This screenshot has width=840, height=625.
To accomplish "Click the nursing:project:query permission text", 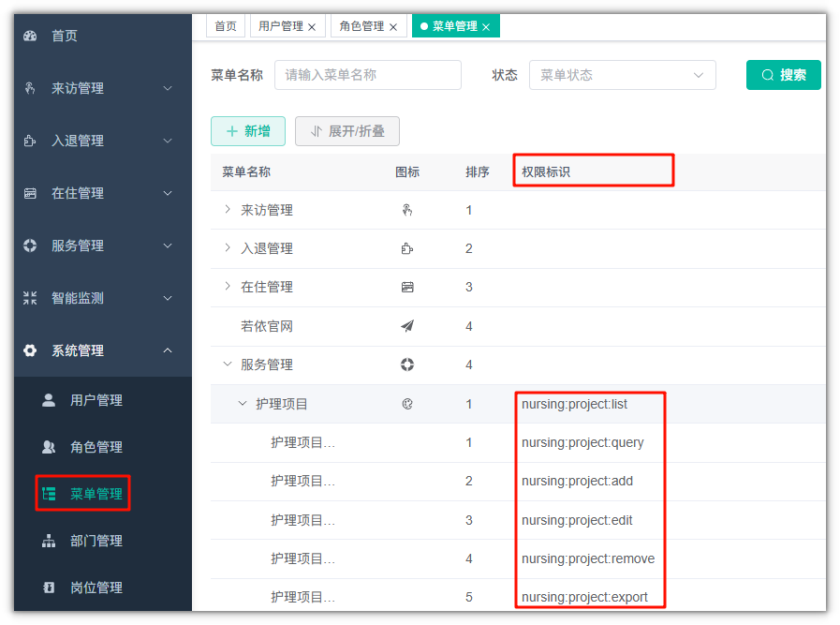I will [x=582, y=443].
